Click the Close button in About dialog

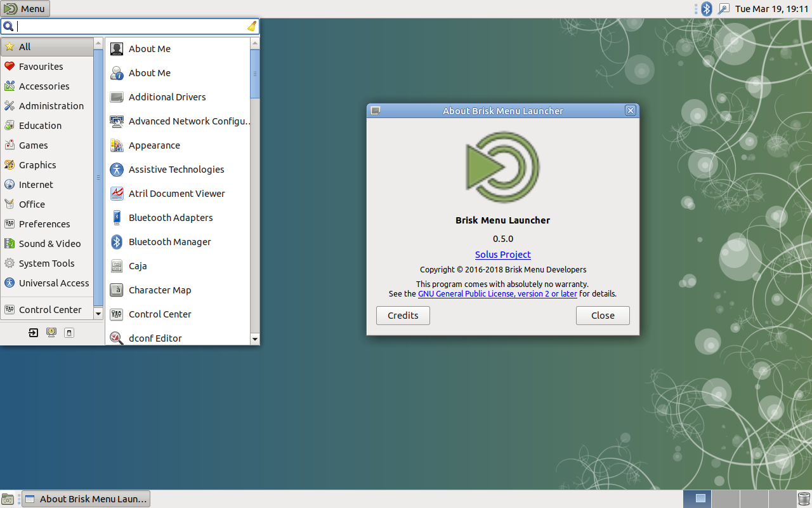pos(603,316)
